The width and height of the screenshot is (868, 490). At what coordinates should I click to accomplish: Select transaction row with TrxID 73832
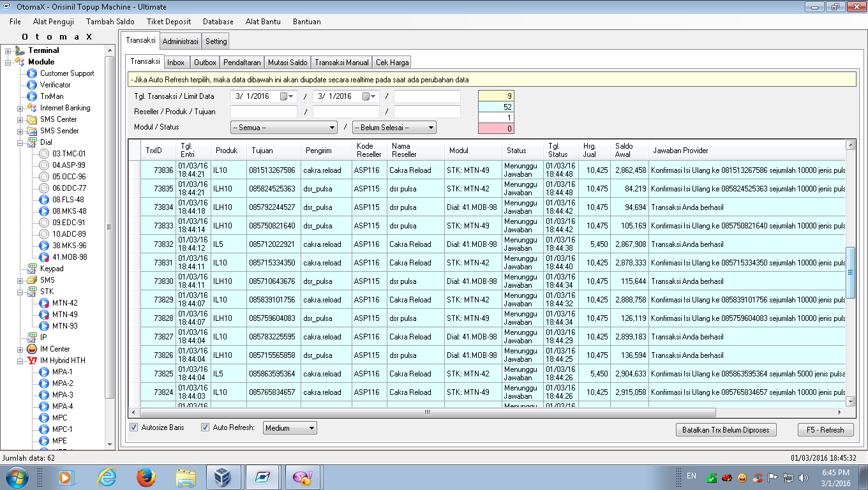pos(383,244)
